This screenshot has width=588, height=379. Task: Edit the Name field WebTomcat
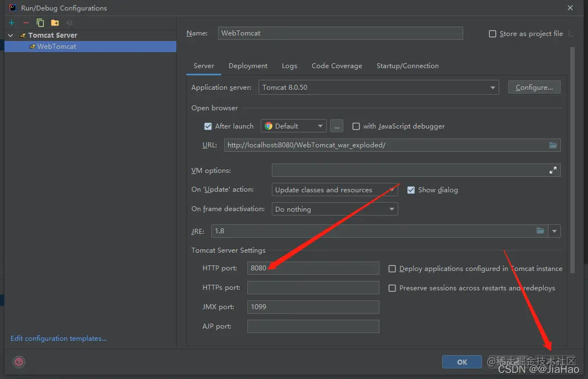pyautogui.click(x=340, y=33)
